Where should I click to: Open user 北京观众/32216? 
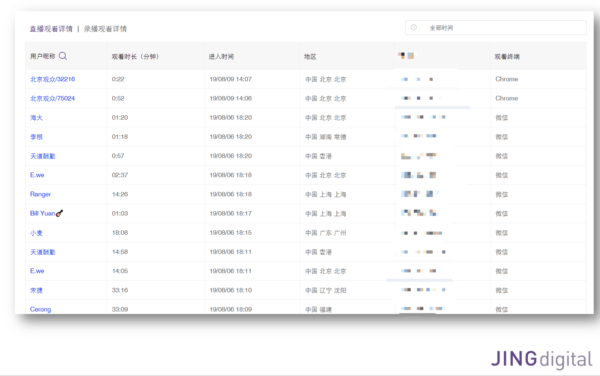[x=52, y=79]
